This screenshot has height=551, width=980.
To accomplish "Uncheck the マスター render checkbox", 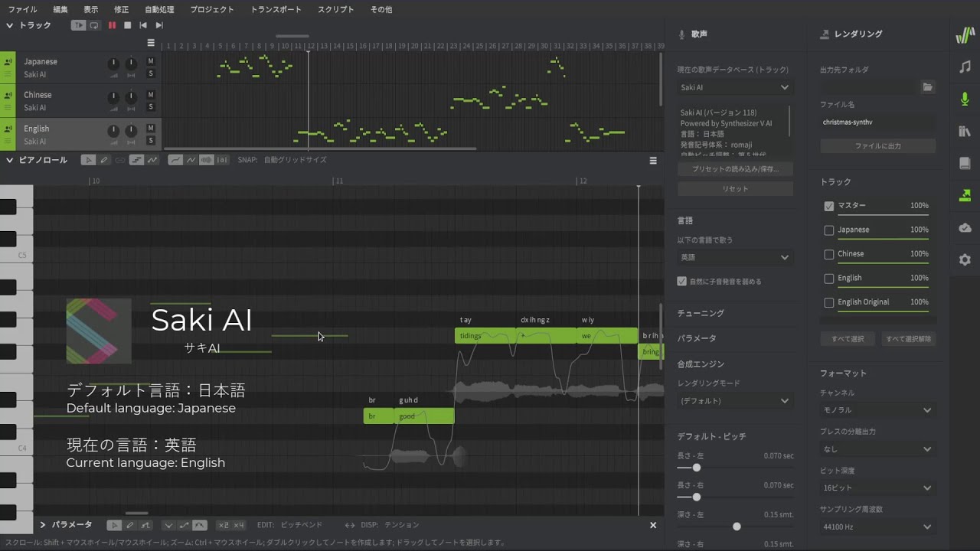I will click(828, 206).
